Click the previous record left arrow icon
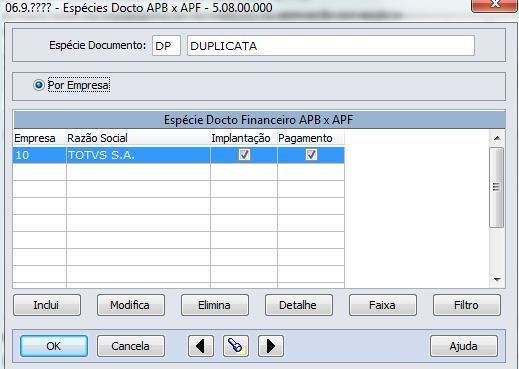The height and width of the screenshot is (369, 519). pyautogui.click(x=201, y=346)
